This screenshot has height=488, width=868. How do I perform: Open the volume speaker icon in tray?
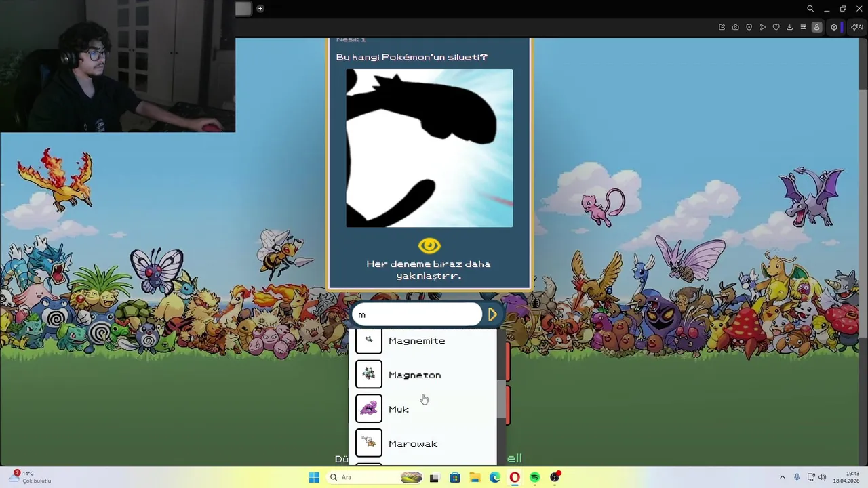tap(823, 477)
